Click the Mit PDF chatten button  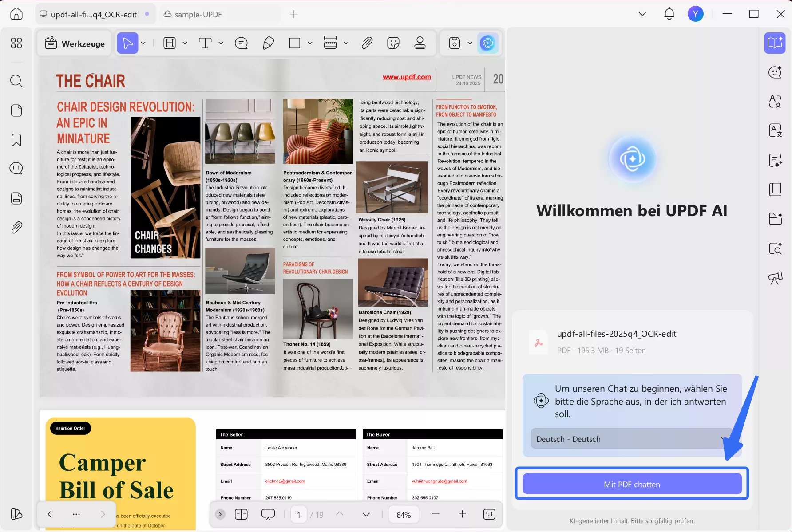point(631,484)
